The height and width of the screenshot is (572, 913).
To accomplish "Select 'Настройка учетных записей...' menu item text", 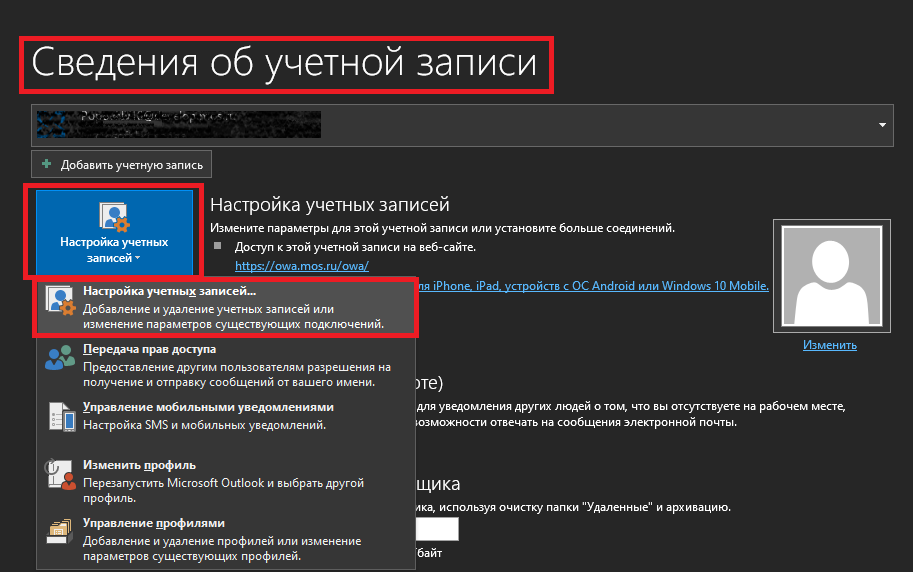I will (170, 291).
